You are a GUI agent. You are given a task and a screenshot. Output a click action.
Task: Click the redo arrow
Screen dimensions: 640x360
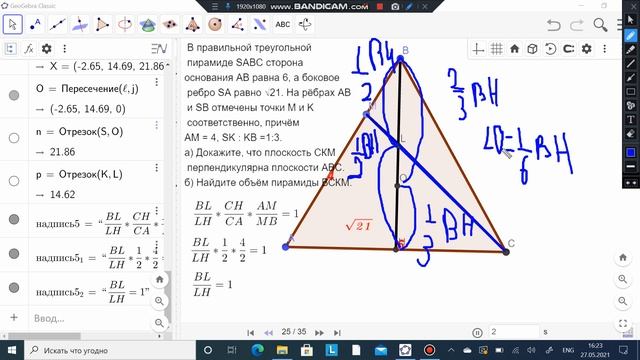click(576, 25)
